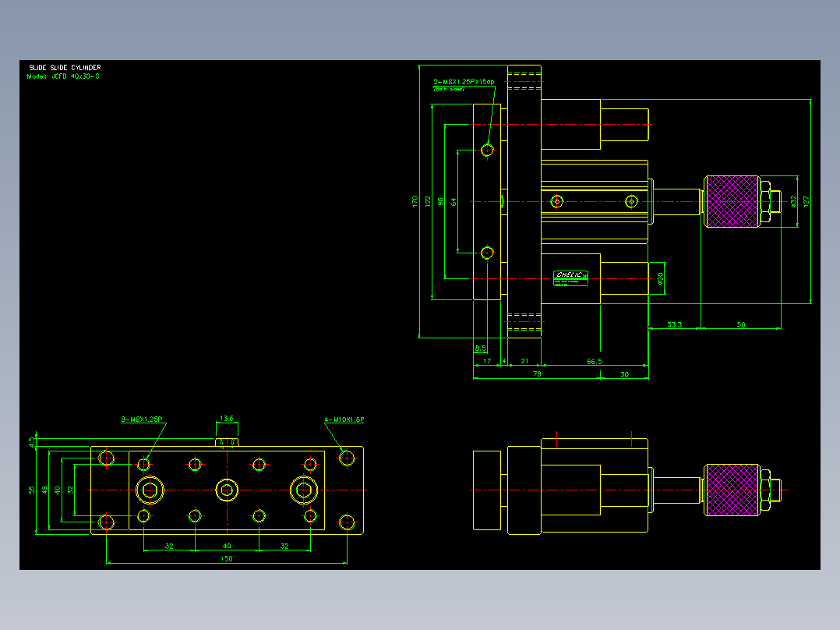Click the ø32 diameter dimension
This screenshot has height=630, width=840.
pyautogui.click(x=793, y=202)
